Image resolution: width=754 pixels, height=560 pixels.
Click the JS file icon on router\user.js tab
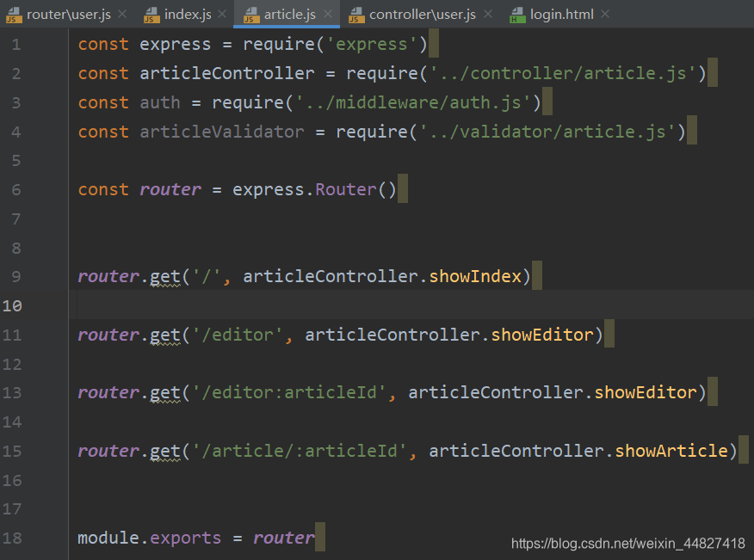[14, 15]
